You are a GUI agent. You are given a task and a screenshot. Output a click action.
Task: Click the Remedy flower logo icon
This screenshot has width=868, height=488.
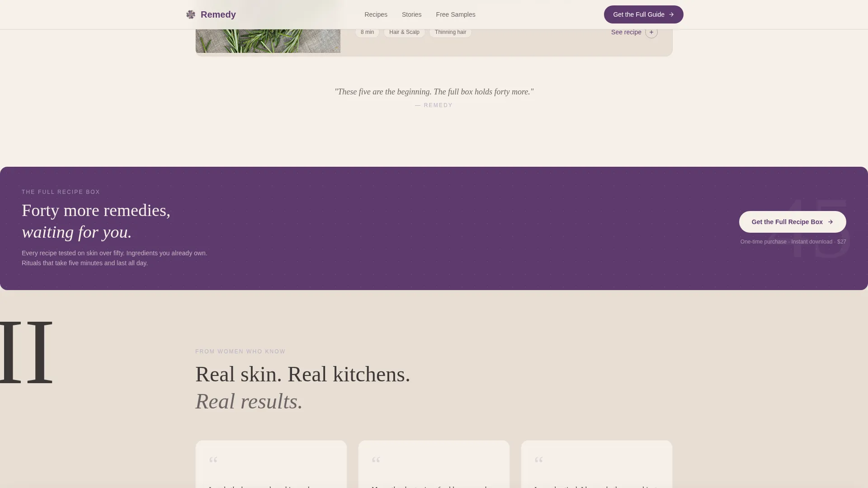tap(191, 14)
